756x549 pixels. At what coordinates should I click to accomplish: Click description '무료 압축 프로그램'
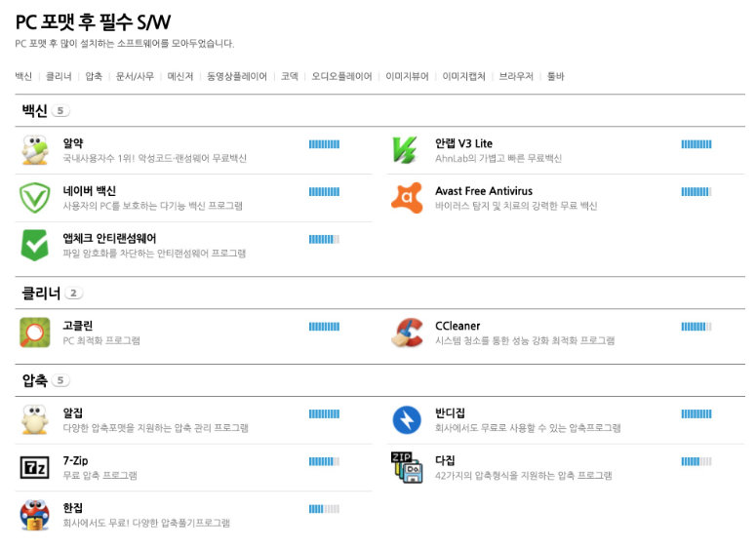pos(100,476)
